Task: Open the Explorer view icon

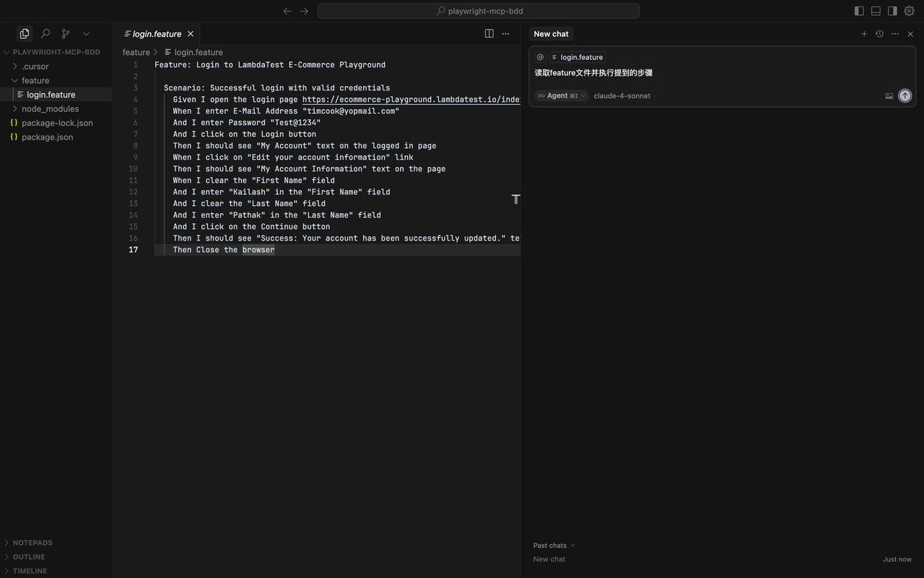Action: [x=25, y=33]
